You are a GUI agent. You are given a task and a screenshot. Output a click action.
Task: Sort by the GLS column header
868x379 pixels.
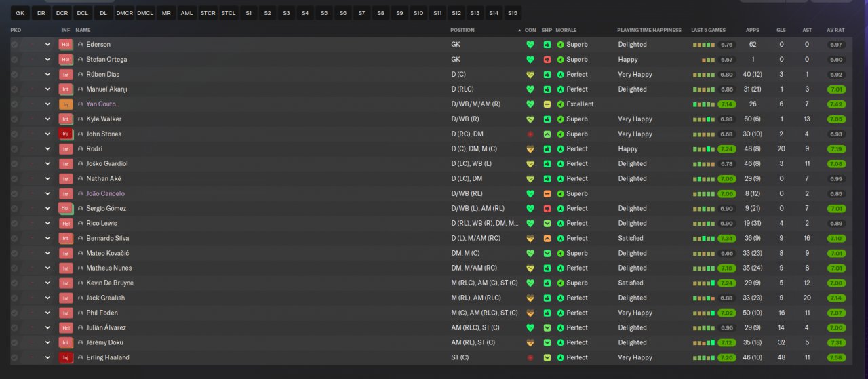[781, 30]
